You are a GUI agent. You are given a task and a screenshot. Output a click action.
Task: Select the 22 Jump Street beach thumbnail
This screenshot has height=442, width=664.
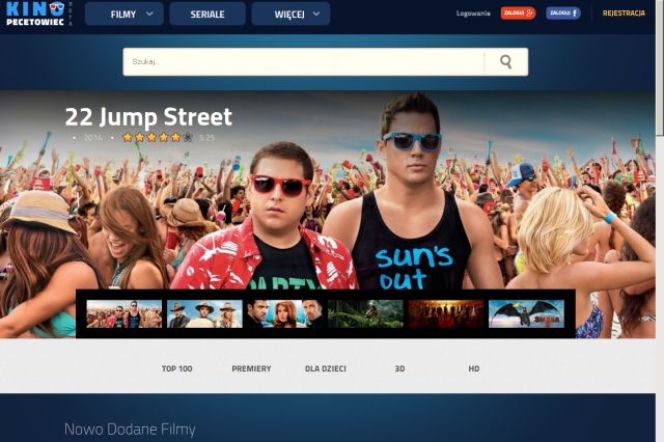pyautogui.click(x=124, y=314)
